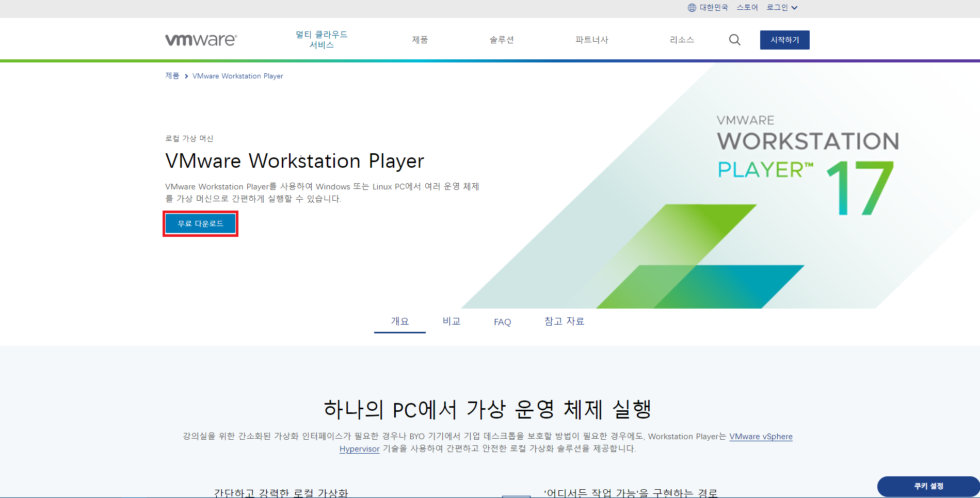
Task: Switch to the 참고 자료 tab
Action: coord(564,322)
